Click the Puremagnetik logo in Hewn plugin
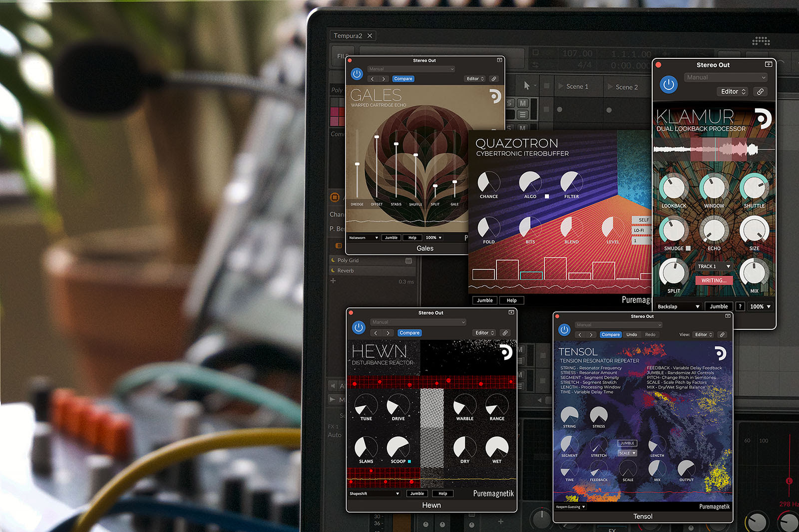799x532 pixels. (x=506, y=352)
